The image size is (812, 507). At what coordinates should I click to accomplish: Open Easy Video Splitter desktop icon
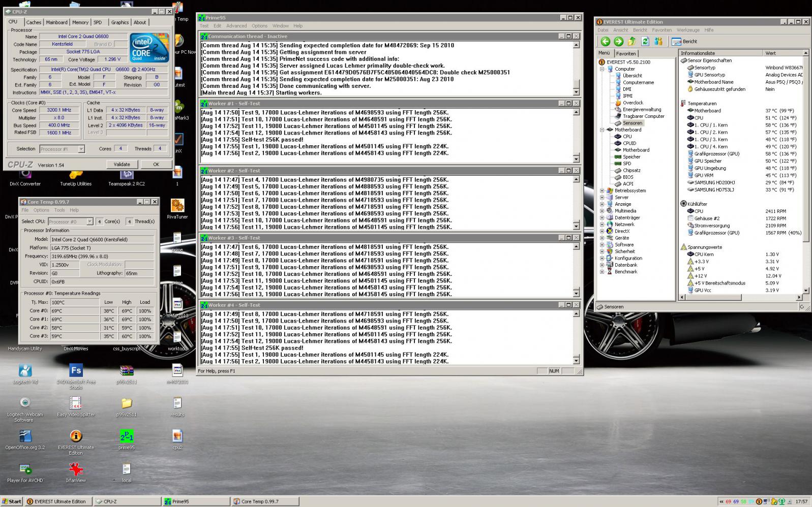(76, 407)
